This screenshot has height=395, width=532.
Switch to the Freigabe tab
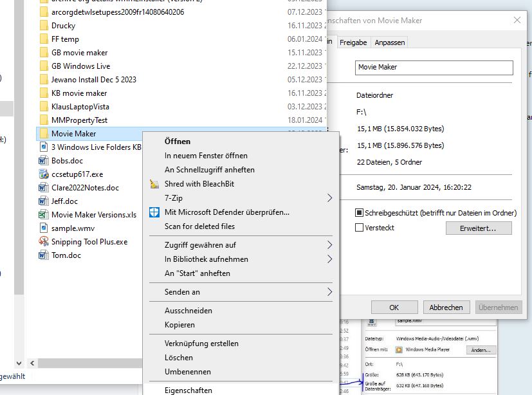353,42
